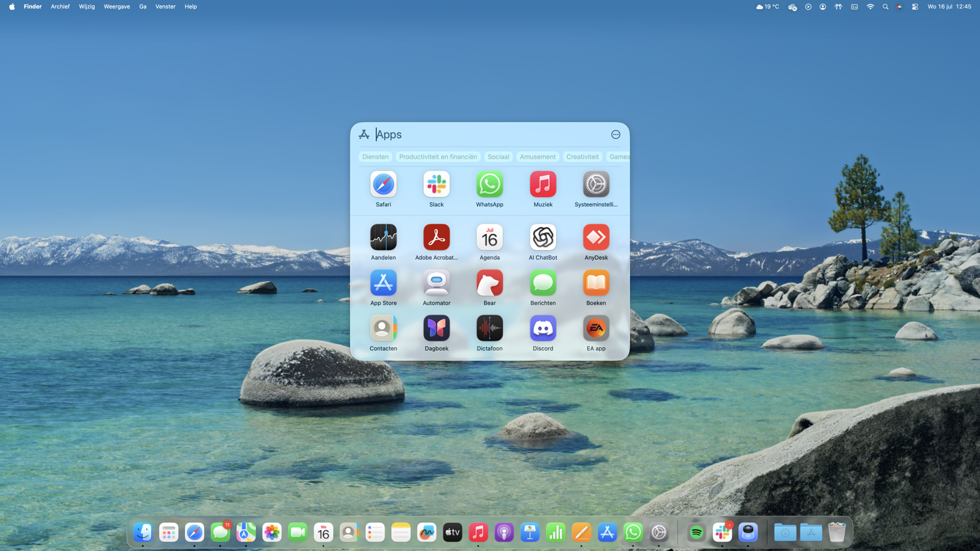The width and height of the screenshot is (980, 551).
Task: Open Spotlight search in menu bar
Action: coord(885,7)
